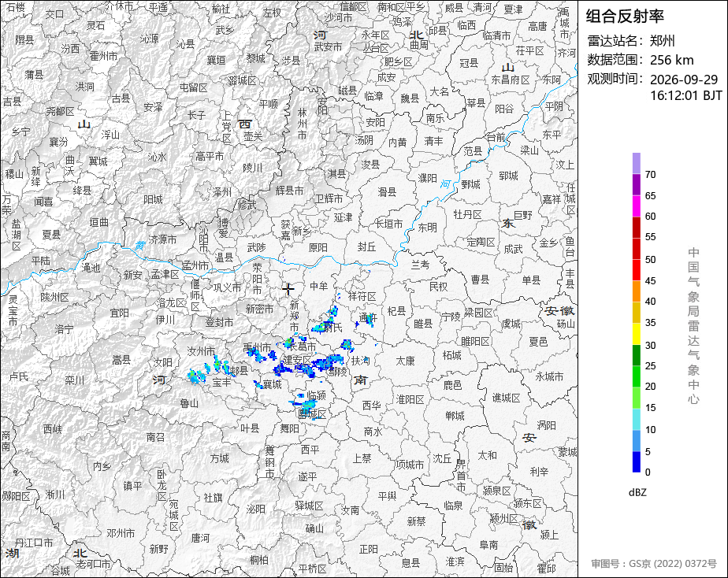Select the purple legend band between 65 and 70

pos(636,184)
